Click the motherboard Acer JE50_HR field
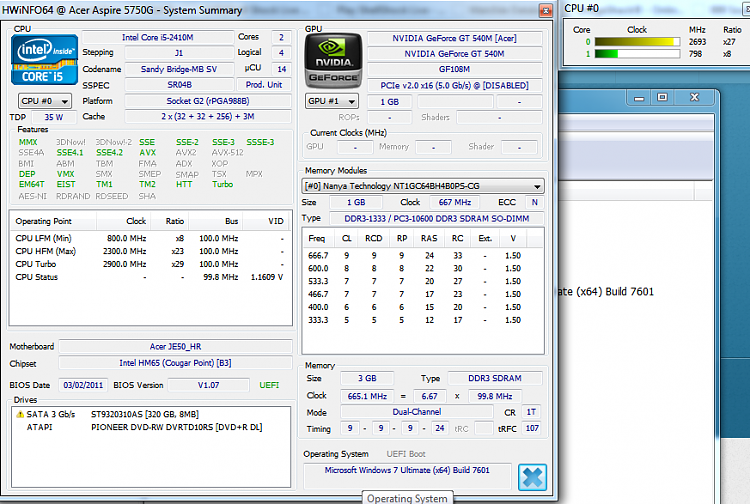750x504 pixels. 175,346
